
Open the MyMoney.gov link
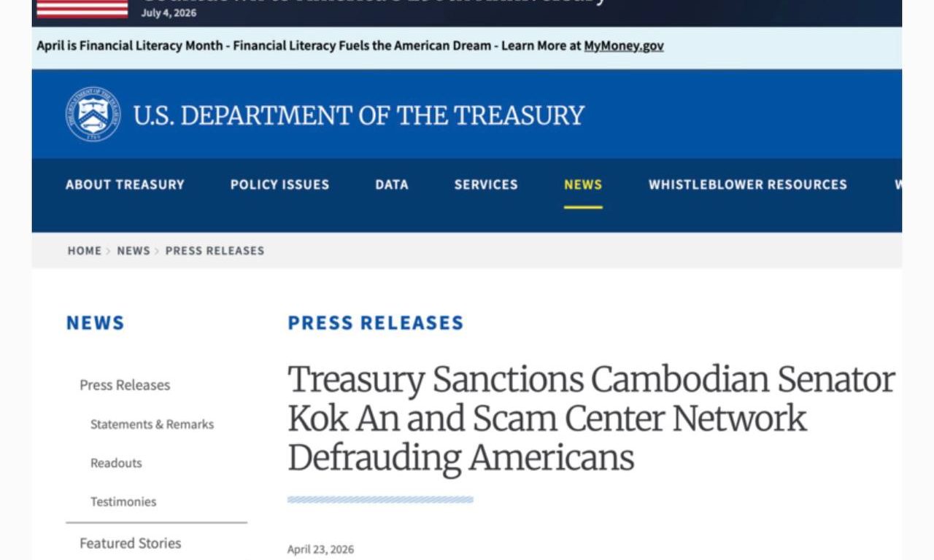623,46
